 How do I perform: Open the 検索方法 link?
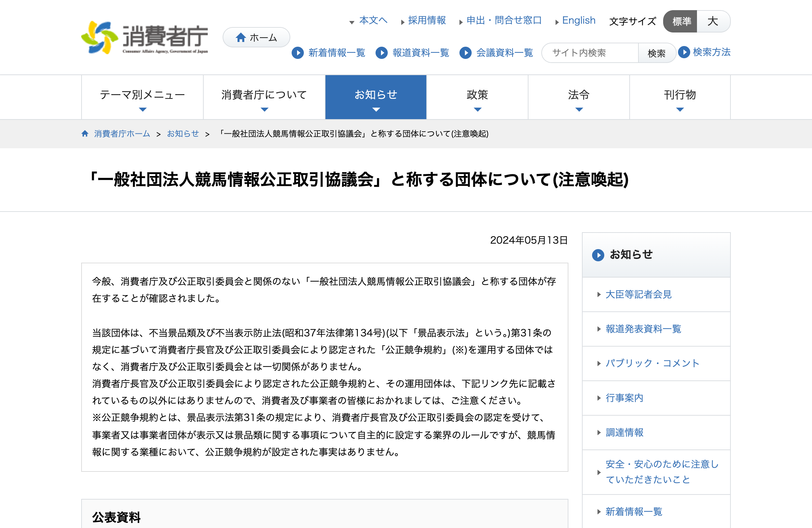[712, 52]
